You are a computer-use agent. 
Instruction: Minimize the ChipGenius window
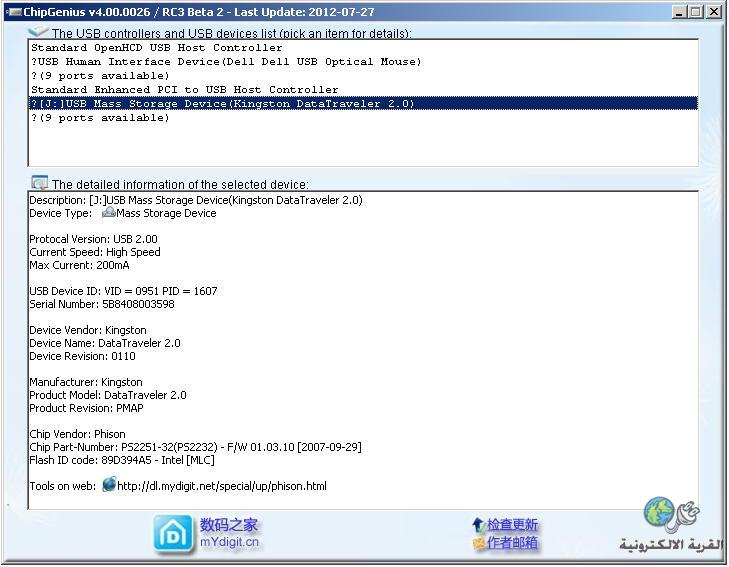click(x=679, y=12)
